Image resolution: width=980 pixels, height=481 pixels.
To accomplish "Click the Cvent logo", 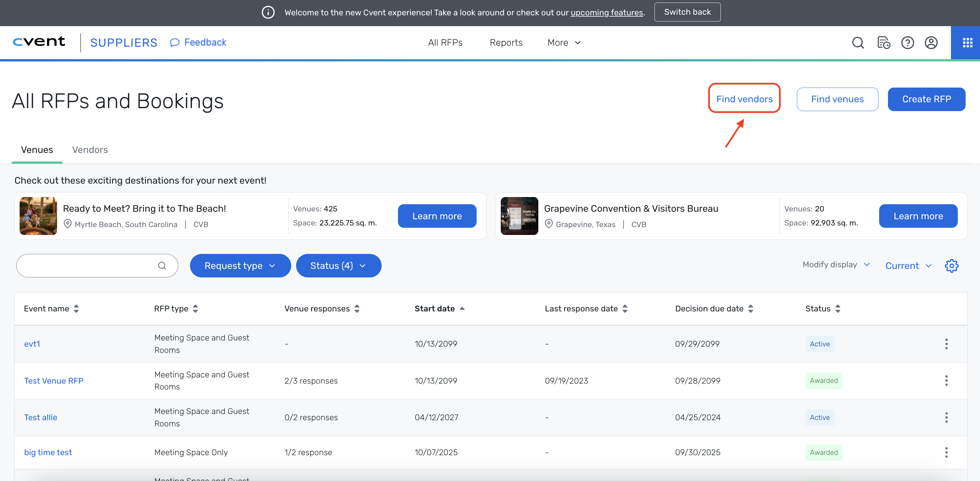I will tap(39, 41).
